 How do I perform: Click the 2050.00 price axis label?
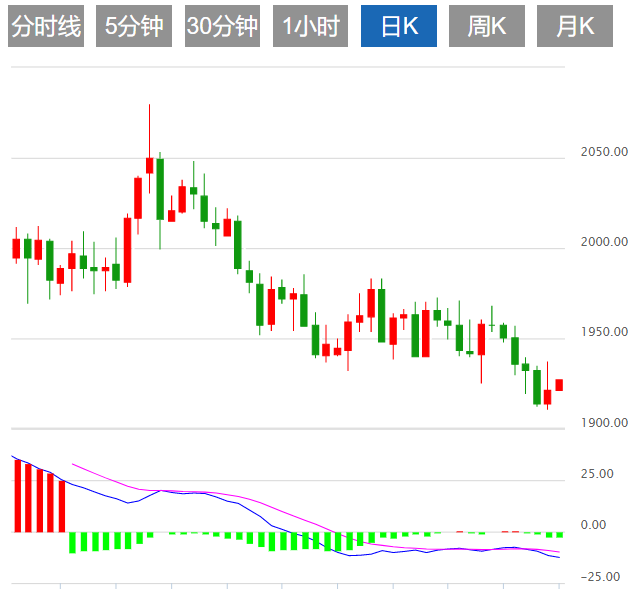[x=604, y=152]
